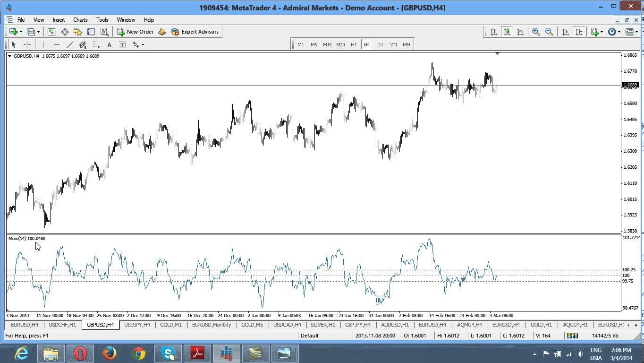Select the arrow cursor tool
The image size is (644, 363).
point(13,44)
